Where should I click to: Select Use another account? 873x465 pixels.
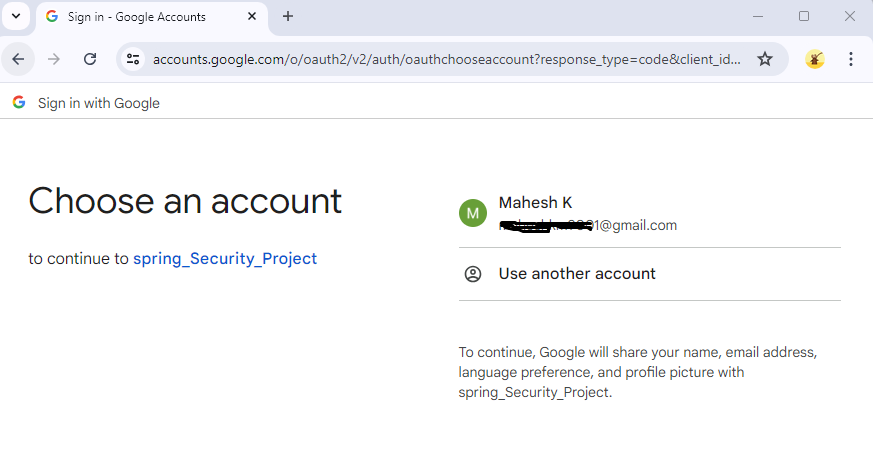[577, 274]
